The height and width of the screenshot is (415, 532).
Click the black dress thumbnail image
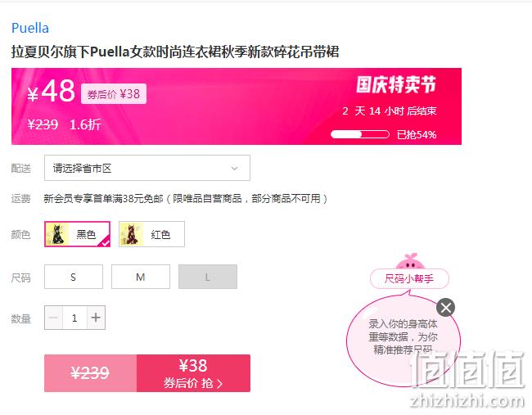57,234
